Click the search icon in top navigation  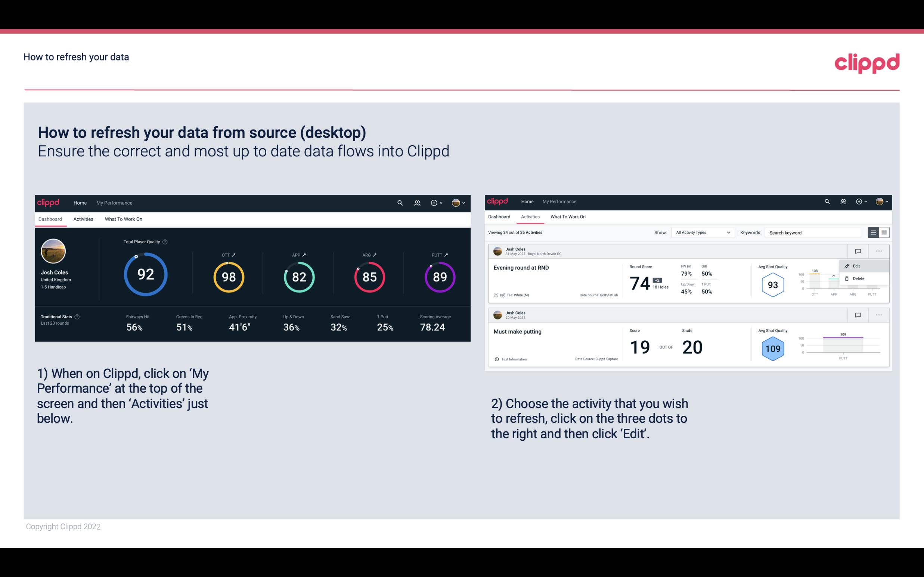[x=399, y=202]
